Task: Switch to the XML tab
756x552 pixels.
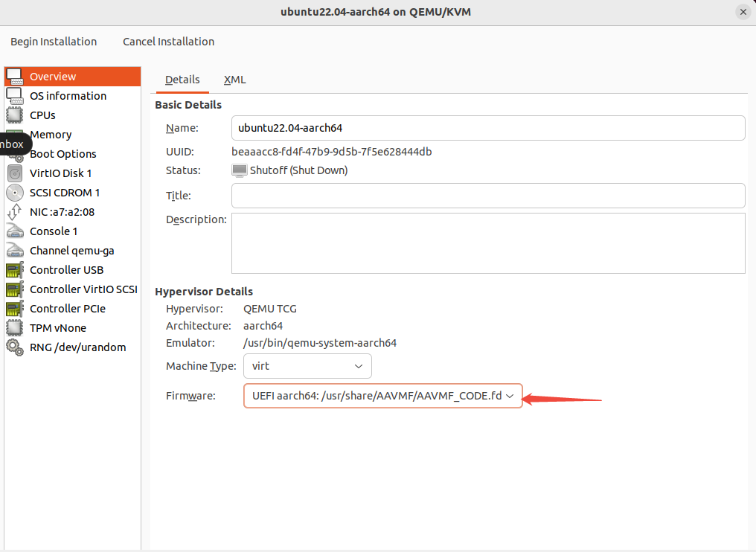Action: pos(234,80)
